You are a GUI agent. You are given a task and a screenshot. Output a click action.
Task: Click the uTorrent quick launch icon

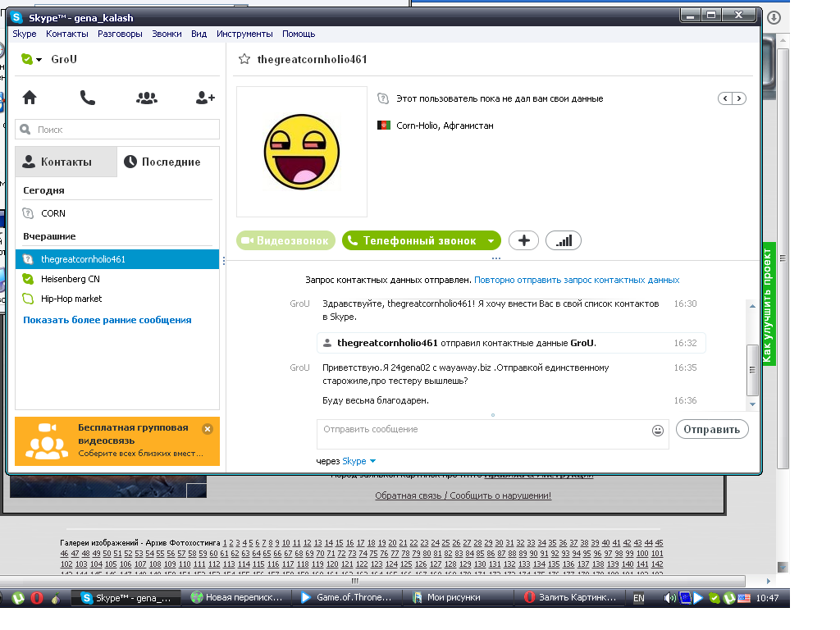click(x=18, y=597)
